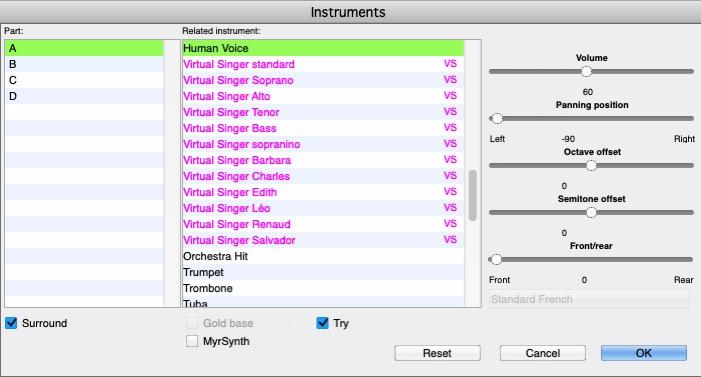Click the Semitone offset slider handle
This screenshot has height=377, width=701.
tap(591, 213)
